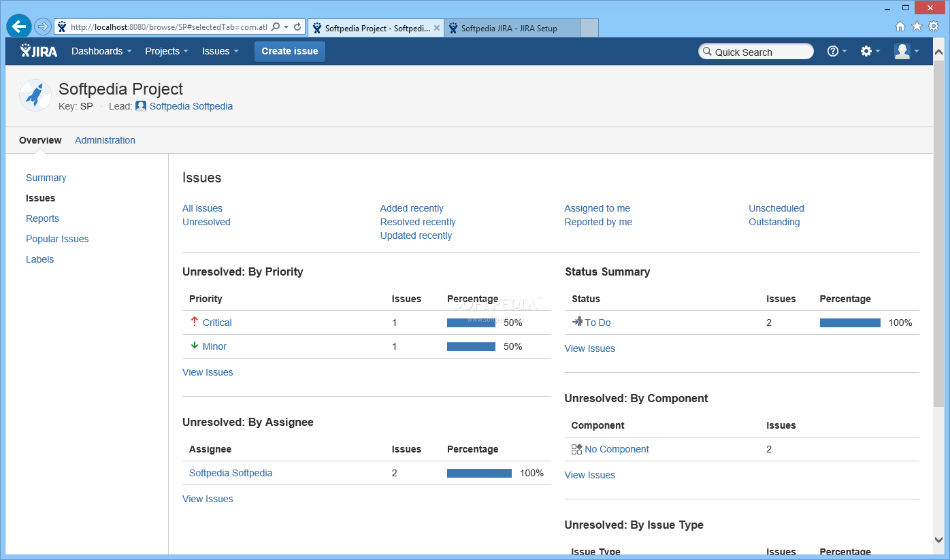The width and height of the screenshot is (950, 560).
Task: Open the Assigned to me link
Action: (x=597, y=208)
